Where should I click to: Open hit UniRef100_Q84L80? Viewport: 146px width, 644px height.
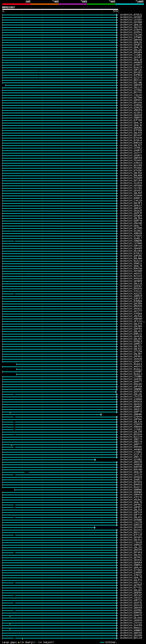coord(131,25)
